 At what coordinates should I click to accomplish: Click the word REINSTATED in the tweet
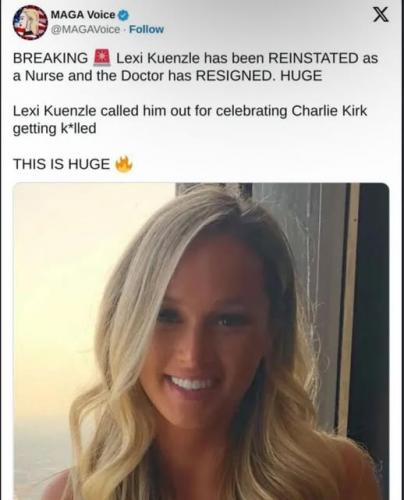313,58
